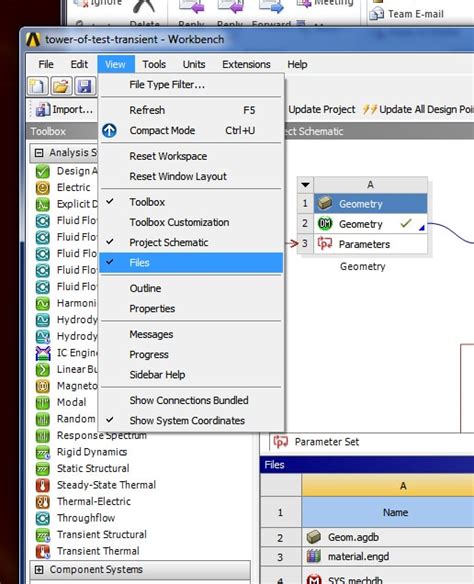
Task: Select Design Assessment system icon
Action: pos(42,171)
